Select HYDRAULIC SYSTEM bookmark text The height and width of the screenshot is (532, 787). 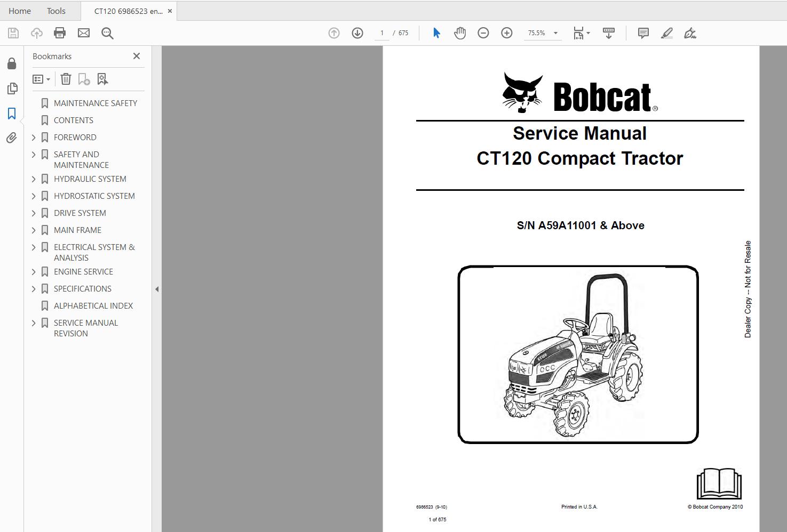(90, 179)
